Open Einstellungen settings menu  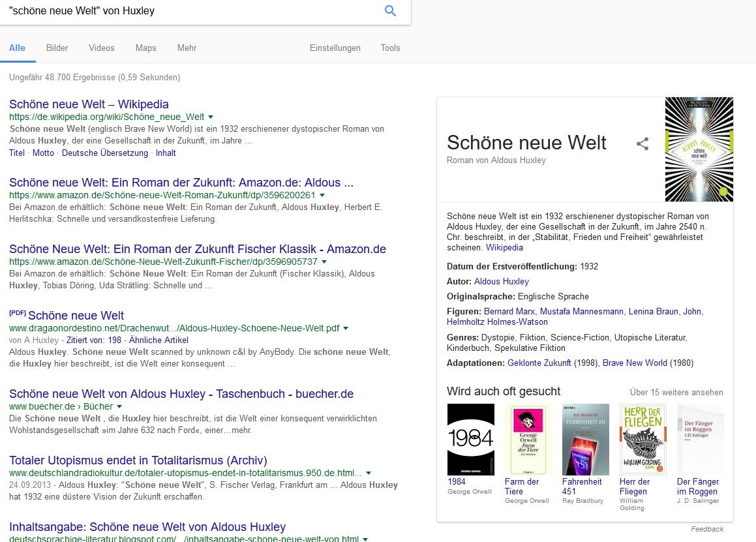point(335,48)
